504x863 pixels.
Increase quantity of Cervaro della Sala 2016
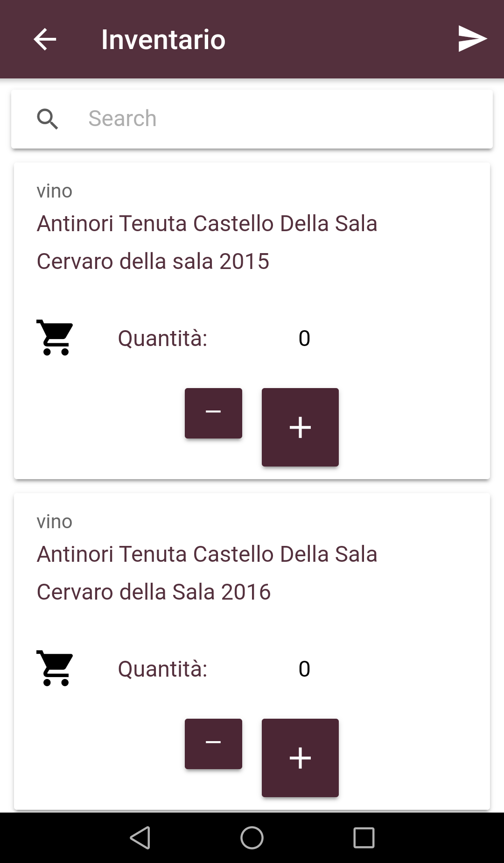click(x=300, y=758)
